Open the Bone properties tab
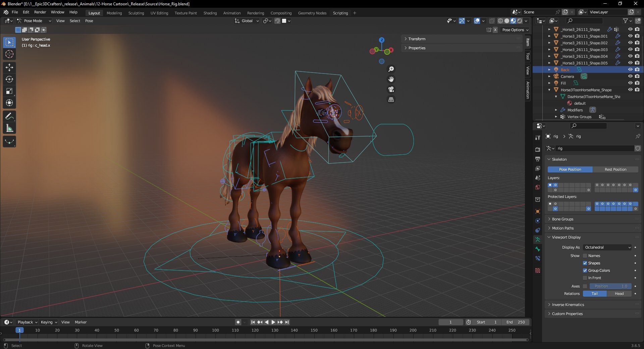 (538, 249)
